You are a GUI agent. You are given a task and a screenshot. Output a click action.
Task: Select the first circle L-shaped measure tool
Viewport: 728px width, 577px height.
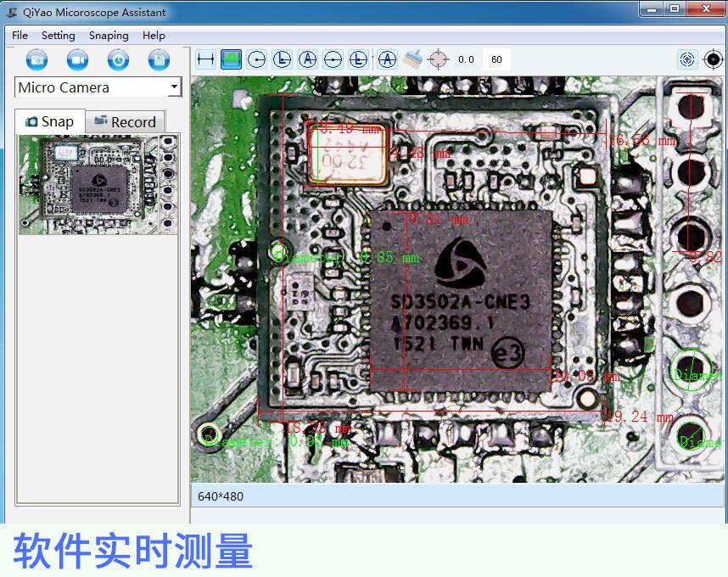[x=283, y=59]
